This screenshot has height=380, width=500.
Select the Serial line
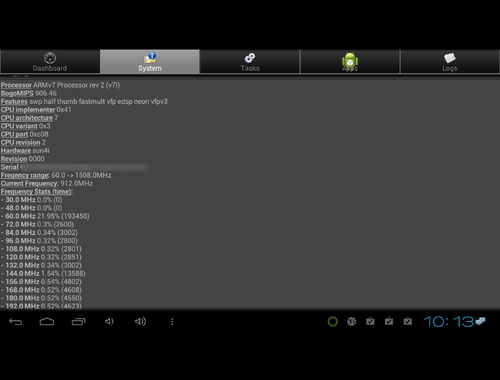coord(74,167)
